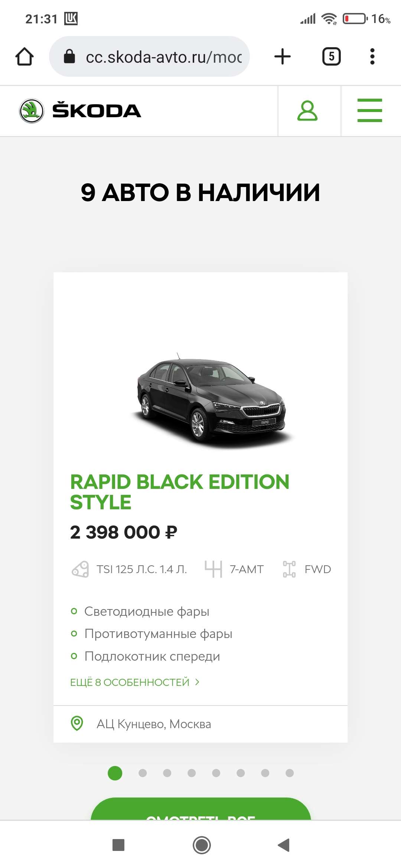Tap the green location pin icon
Viewport: 401px width, 868px height.
click(x=77, y=723)
